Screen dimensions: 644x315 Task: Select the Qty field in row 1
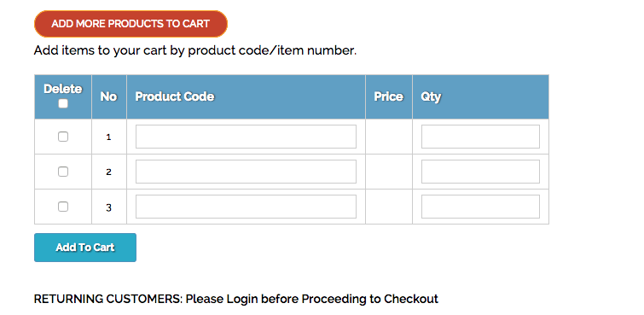480,137
